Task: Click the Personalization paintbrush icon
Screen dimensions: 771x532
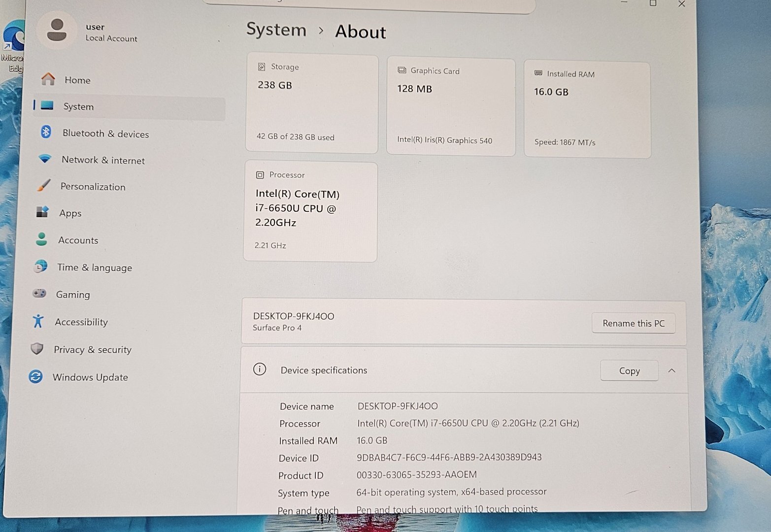Action: [43, 185]
